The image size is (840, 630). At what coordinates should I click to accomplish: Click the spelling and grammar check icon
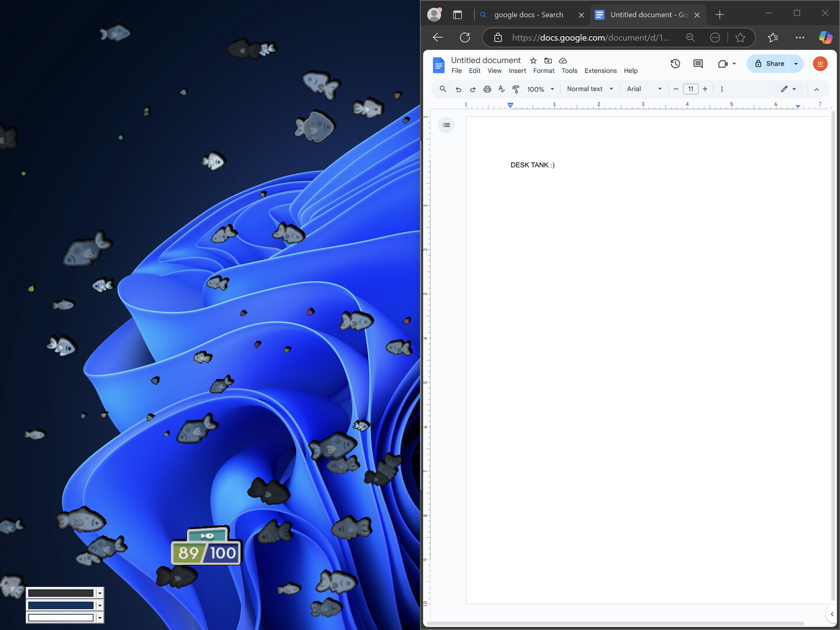click(502, 89)
